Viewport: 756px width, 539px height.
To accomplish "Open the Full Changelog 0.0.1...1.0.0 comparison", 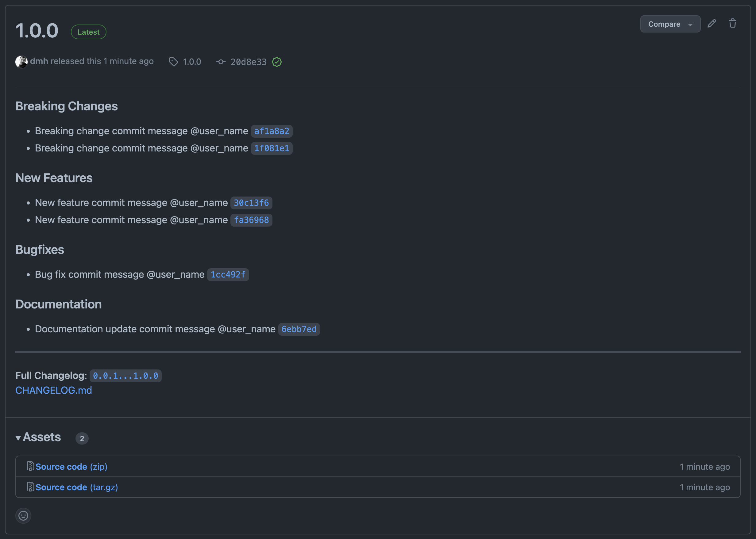I will coord(125,375).
